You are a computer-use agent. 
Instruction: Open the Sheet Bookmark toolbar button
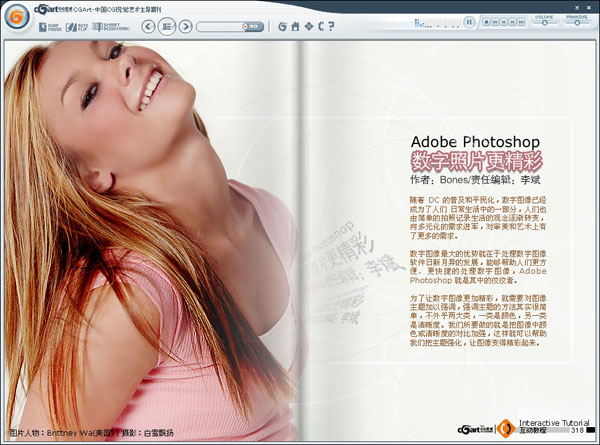click(x=111, y=27)
